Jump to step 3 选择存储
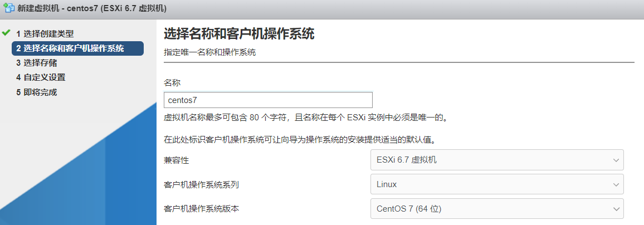Viewport: 644px width, 225px height. coord(37,63)
